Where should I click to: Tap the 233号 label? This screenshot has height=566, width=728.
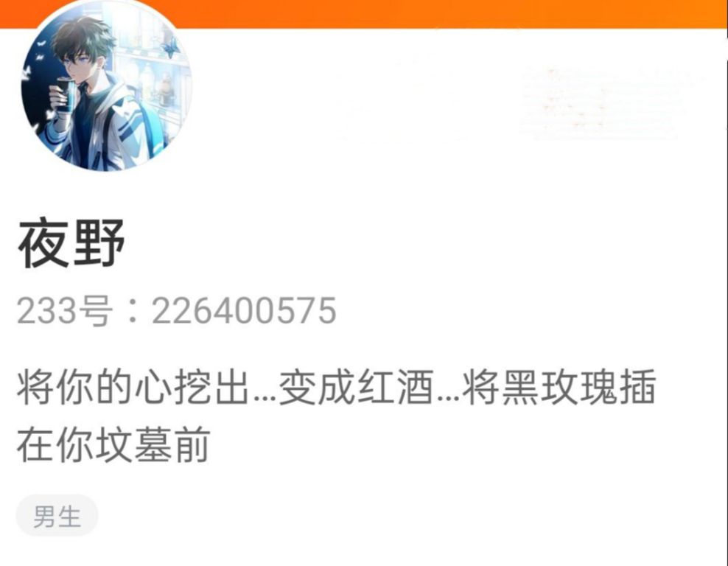pos(65,310)
